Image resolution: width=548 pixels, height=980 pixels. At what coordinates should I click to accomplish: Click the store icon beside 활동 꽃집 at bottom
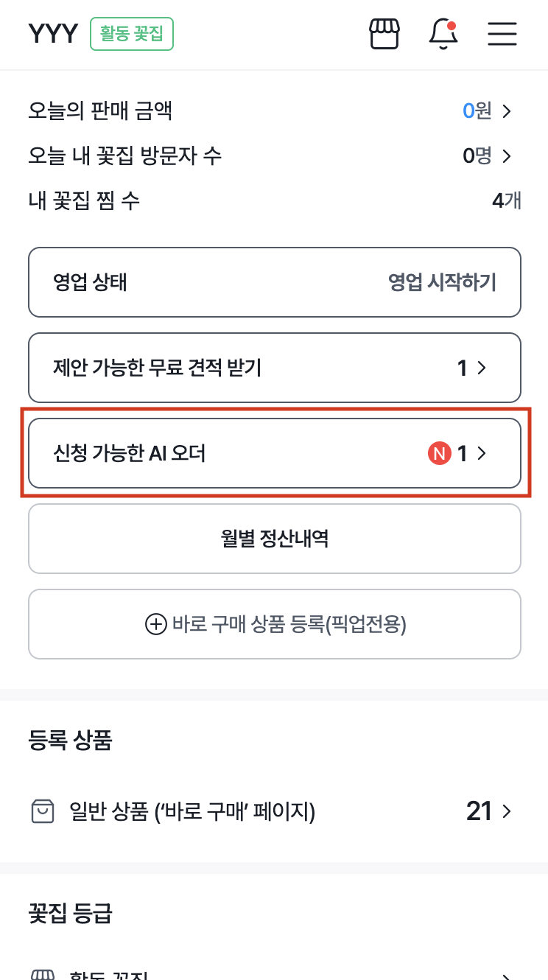43,974
